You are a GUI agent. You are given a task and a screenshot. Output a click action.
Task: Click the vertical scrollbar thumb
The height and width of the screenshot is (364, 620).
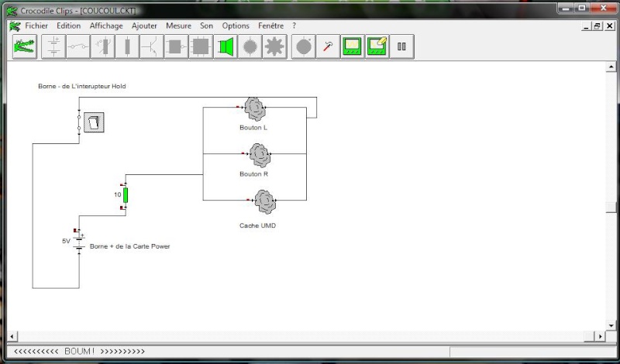tap(611, 207)
